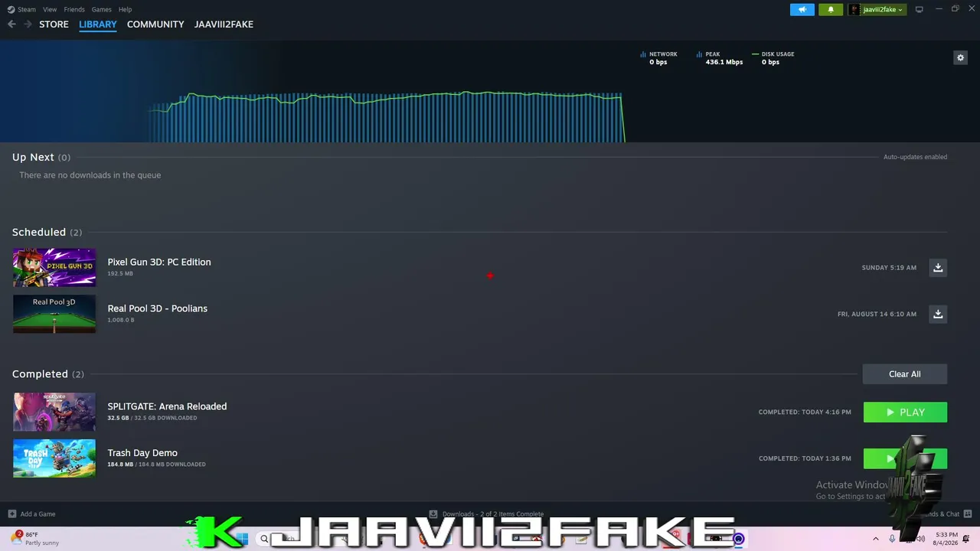Screen dimensions: 980x551
Task: Click the Add a Game plus icon
Action: point(11,514)
